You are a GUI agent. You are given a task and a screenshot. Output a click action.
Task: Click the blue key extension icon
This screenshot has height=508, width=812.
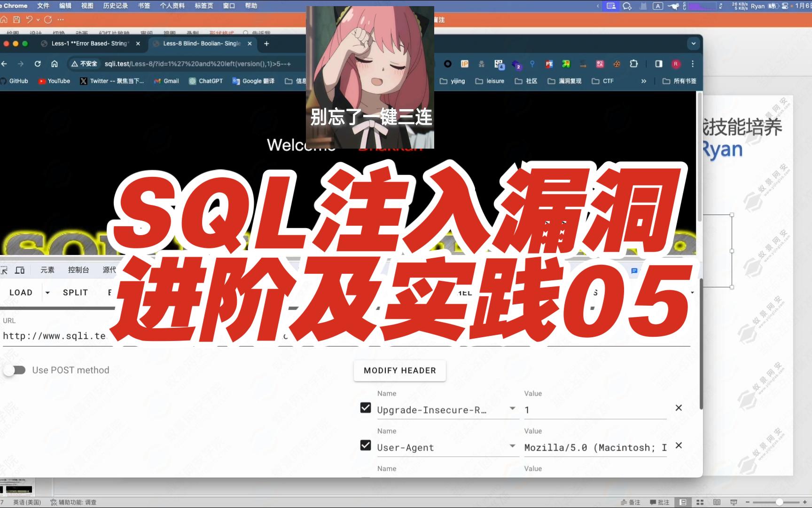pos(532,64)
